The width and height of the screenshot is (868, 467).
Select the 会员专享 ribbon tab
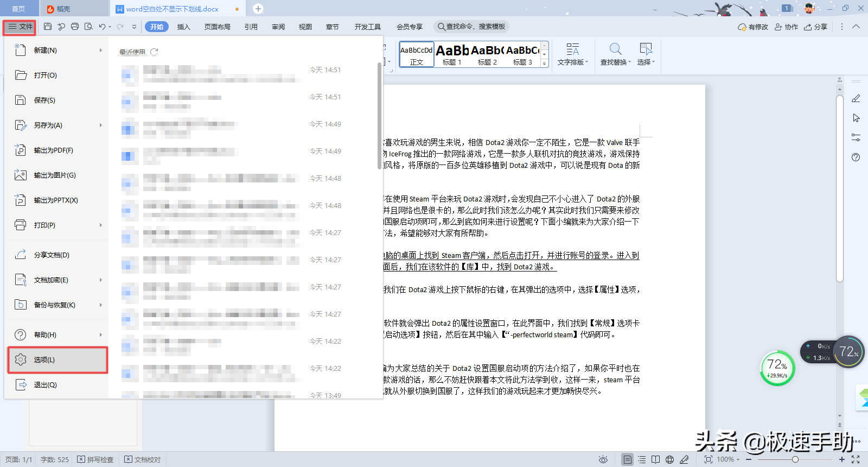pyautogui.click(x=409, y=27)
